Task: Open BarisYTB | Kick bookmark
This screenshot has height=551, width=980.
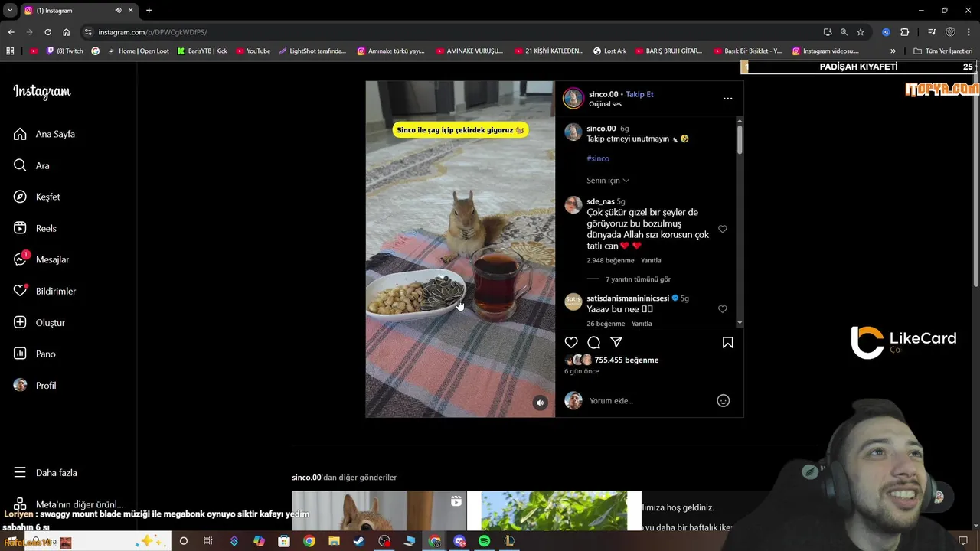Action: point(202,51)
